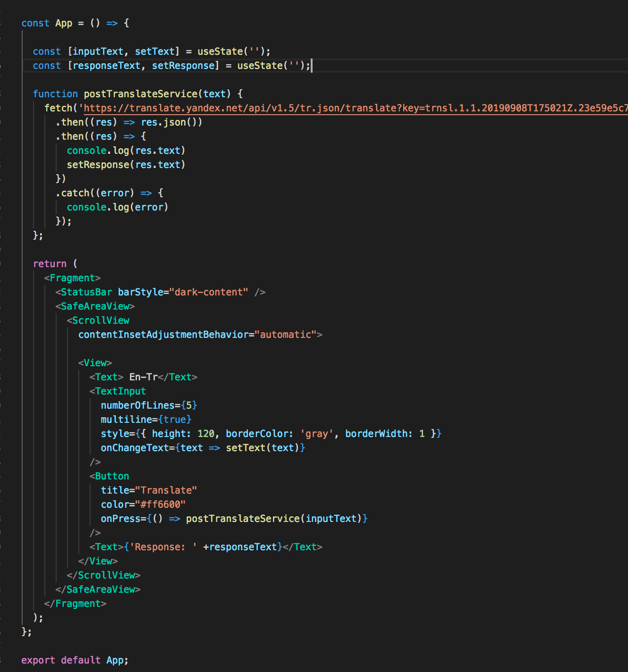Screen dimensions: 628x672
Task: Click the 'multiline' attribute
Action: [x=127, y=420]
